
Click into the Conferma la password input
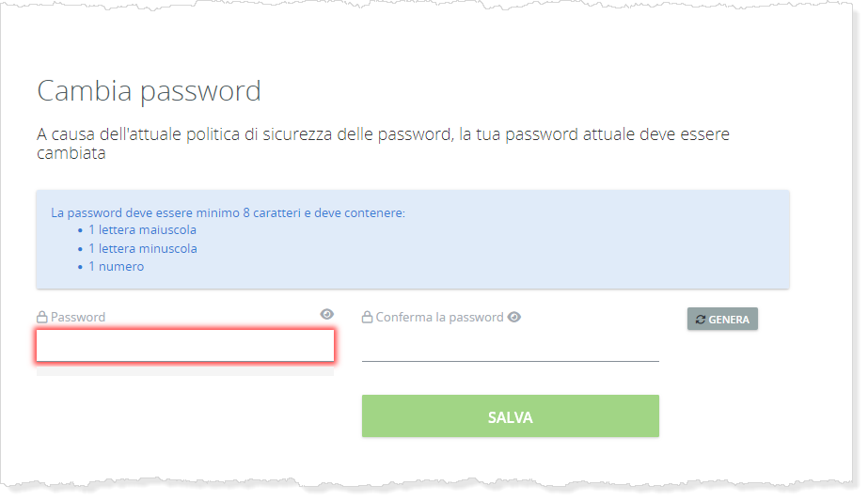pyautogui.click(x=510, y=346)
